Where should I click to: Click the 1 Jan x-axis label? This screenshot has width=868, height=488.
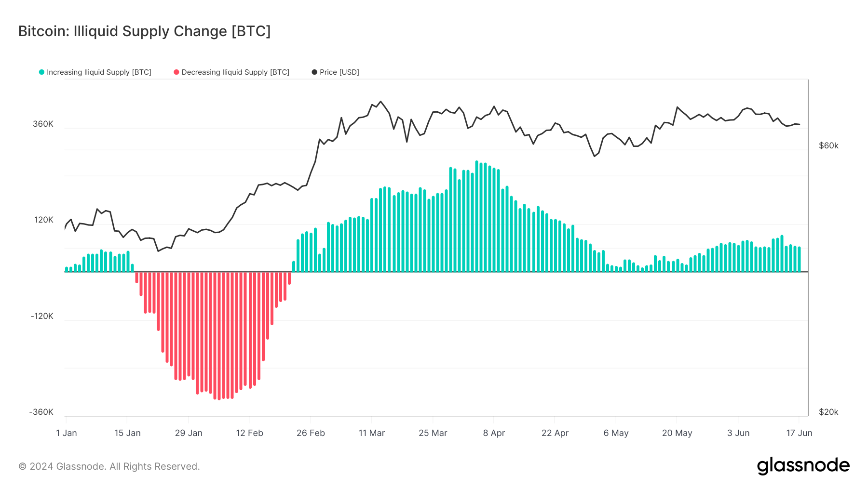point(67,433)
